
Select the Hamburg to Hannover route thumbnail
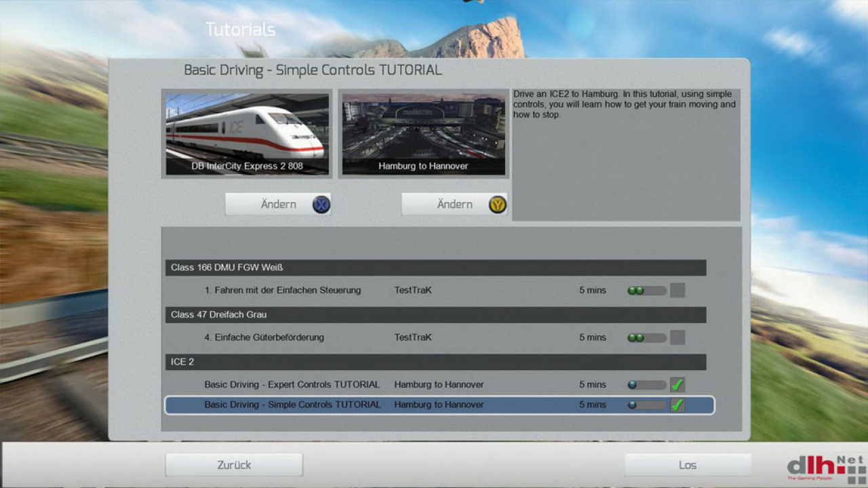click(423, 134)
